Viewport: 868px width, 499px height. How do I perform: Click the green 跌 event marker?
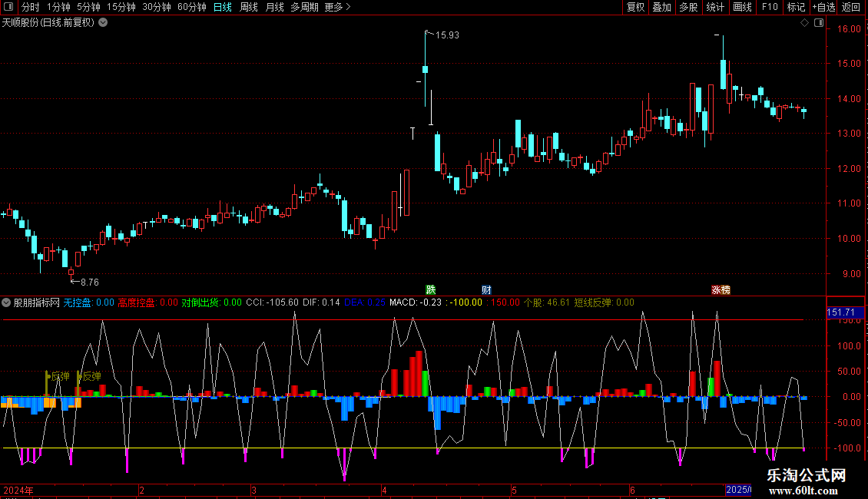(431, 290)
